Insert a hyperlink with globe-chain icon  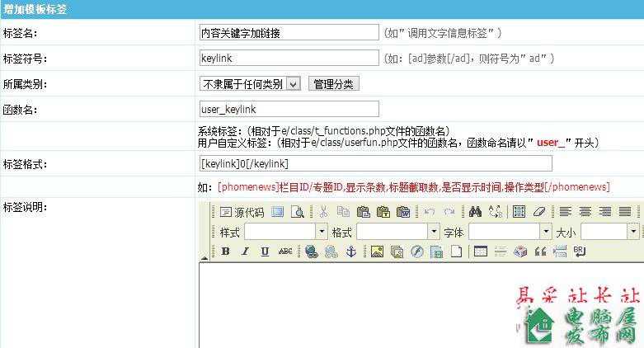tap(312, 251)
